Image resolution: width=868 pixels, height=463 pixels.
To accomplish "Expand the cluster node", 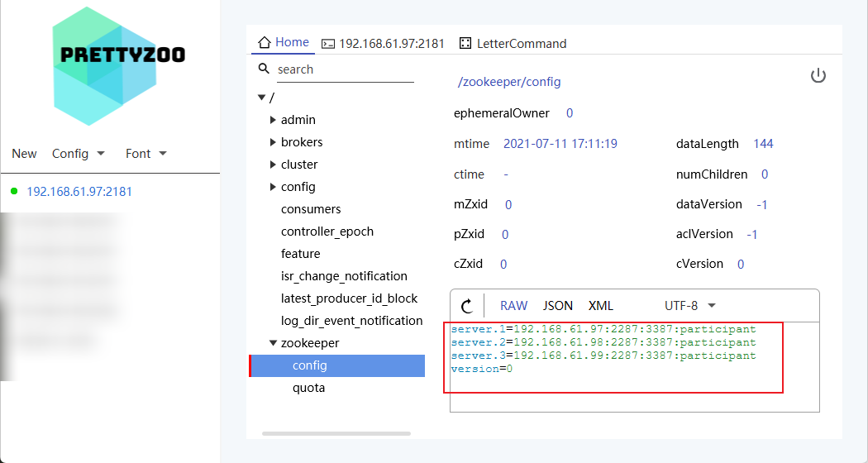I will pos(273,165).
